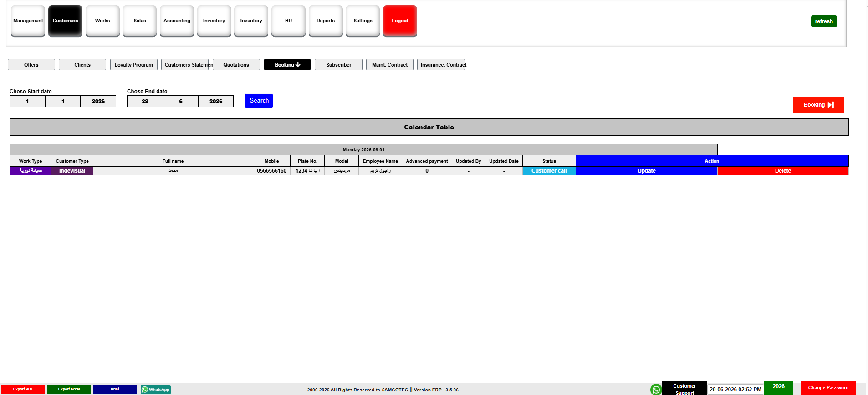Click the mobile number 0566566160
The height and width of the screenshot is (395, 868).
pos(271,171)
